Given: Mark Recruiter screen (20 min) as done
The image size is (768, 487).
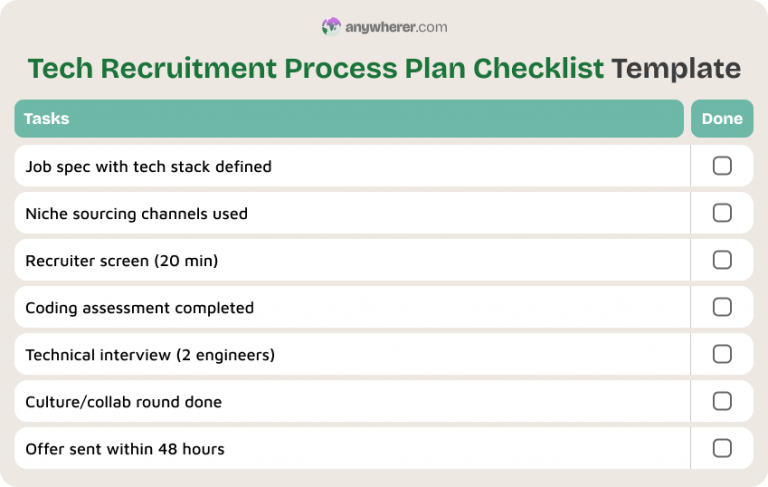Looking at the screenshot, I should [x=722, y=260].
